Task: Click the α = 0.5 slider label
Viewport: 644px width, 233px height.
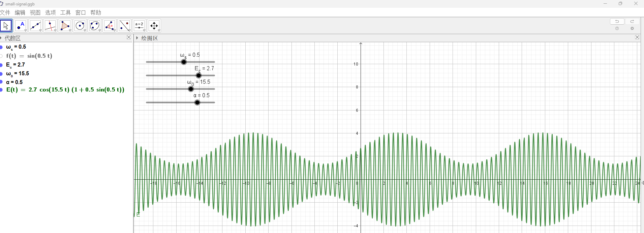Action: point(202,96)
